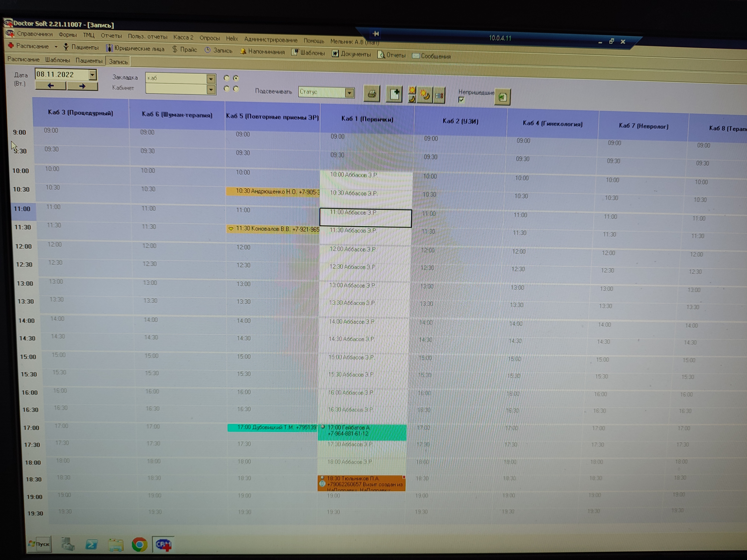Image resolution: width=747 pixels, height=560 pixels.
Task: Select the upper-right selected radio button
Action: [x=236, y=78]
